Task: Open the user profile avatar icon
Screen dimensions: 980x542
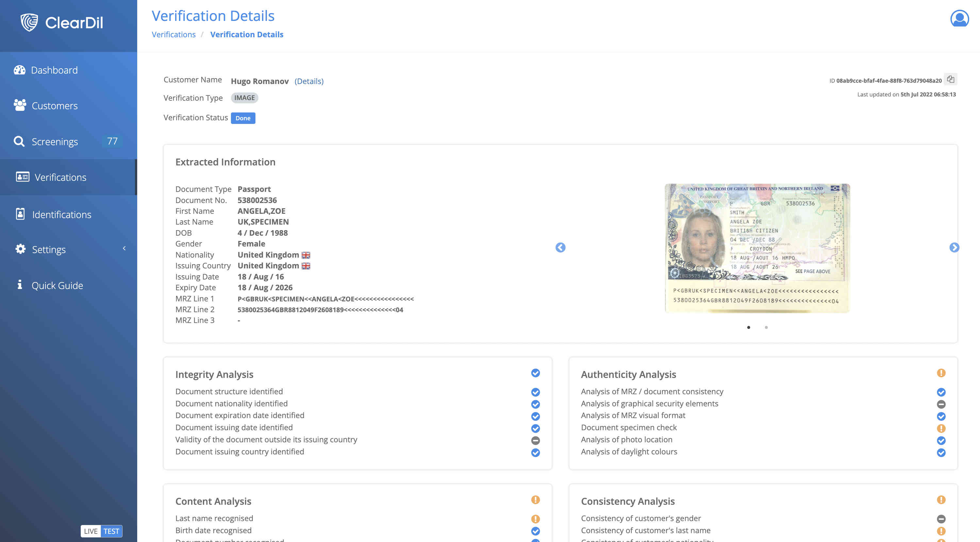Action: coord(959,18)
